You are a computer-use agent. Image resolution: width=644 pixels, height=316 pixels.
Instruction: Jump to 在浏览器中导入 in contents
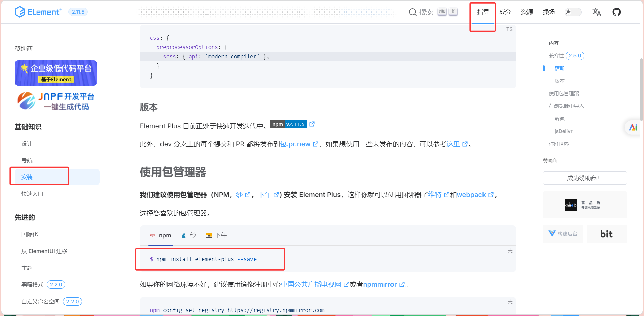point(566,106)
